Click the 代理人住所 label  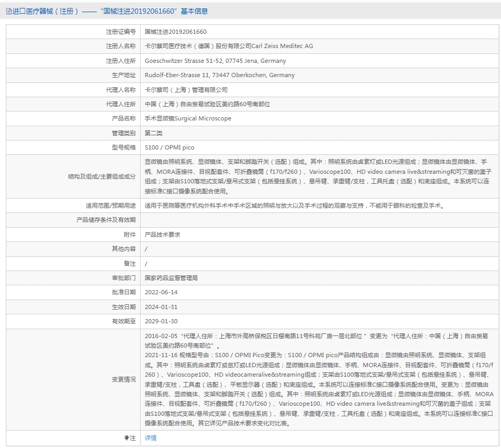tap(121, 104)
